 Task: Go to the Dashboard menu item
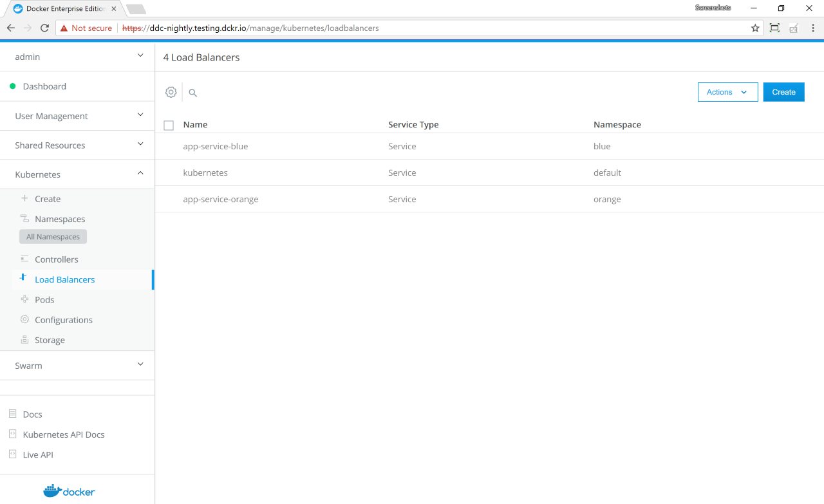44,86
